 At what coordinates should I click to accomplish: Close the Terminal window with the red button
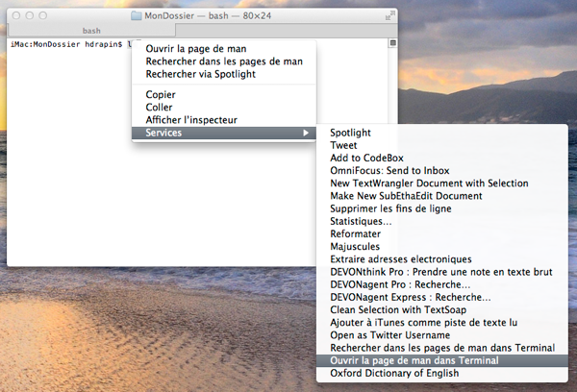pyautogui.click(x=16, y=16)
